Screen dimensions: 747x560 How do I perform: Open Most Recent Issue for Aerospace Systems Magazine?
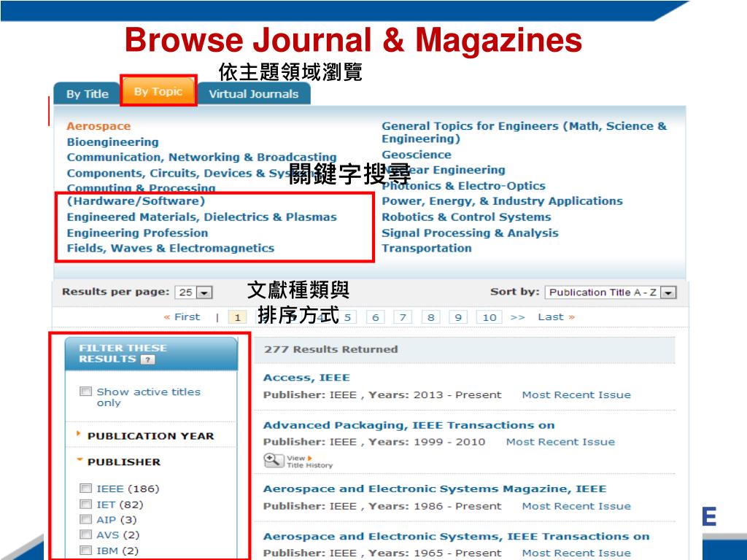tap(576, 506)
